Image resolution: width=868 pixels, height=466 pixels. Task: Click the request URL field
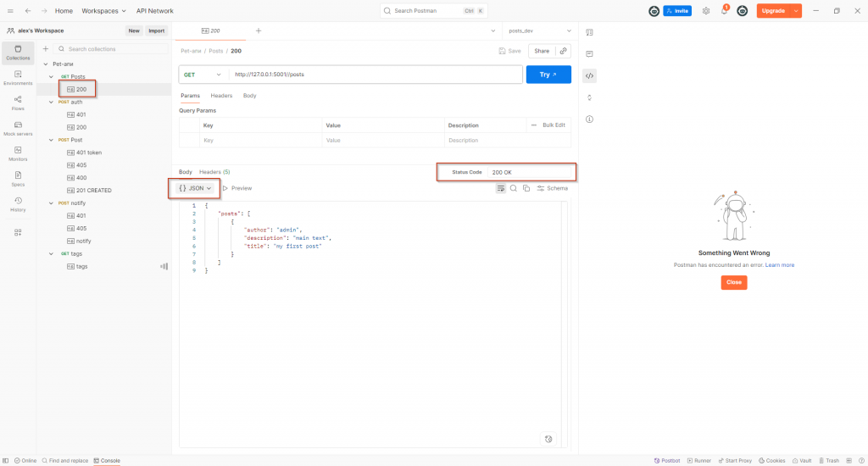click(376, 75)
